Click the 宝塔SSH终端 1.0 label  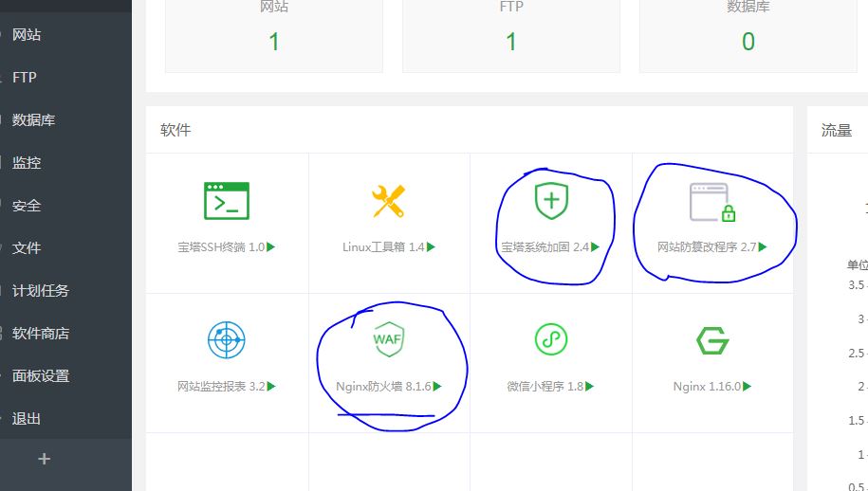point(221,247)
